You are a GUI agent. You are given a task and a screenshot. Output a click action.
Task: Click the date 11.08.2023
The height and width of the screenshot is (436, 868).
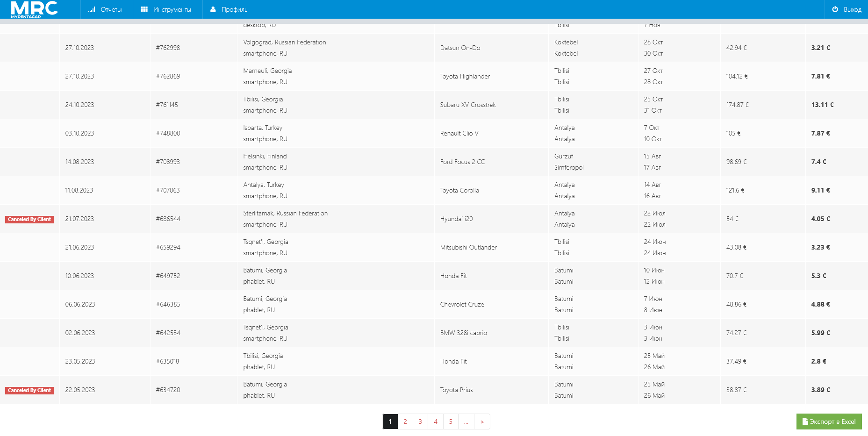pos(79,190)
